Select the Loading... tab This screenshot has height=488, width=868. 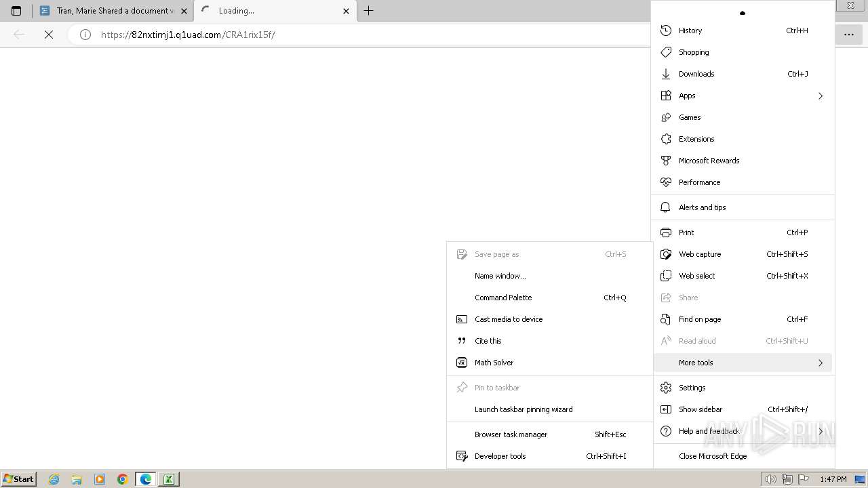tap(275, 11)
